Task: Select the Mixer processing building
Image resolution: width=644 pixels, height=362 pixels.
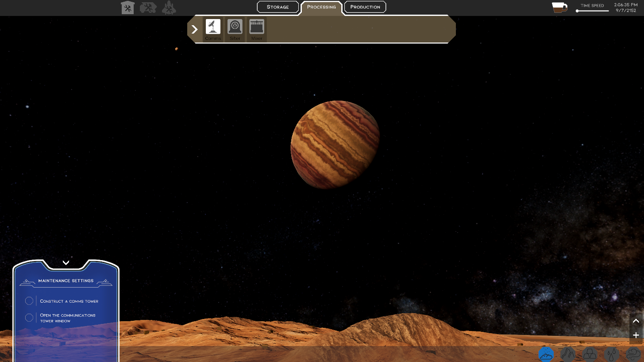Action: tap(257, 27)
